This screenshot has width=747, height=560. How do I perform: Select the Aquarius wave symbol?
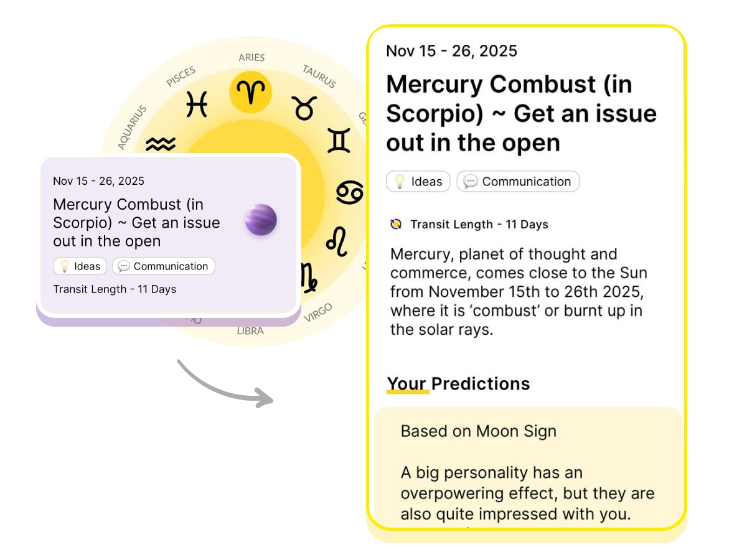point(161,145)
